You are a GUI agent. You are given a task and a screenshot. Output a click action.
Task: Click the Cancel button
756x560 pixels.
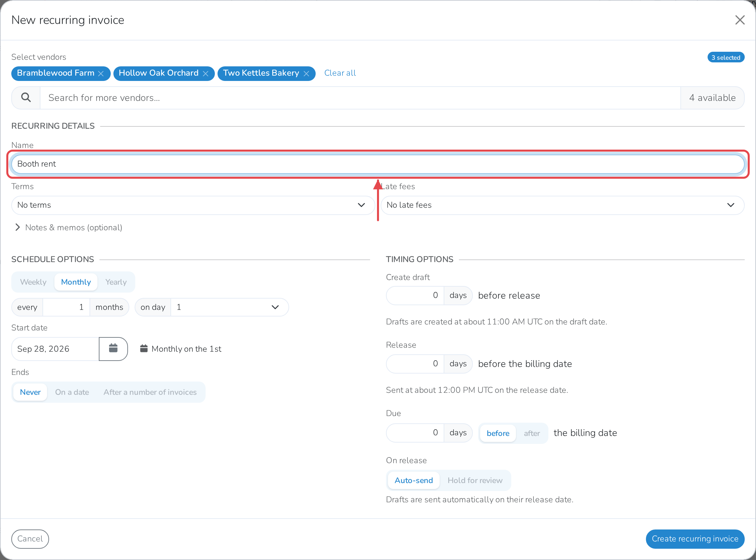30,539
